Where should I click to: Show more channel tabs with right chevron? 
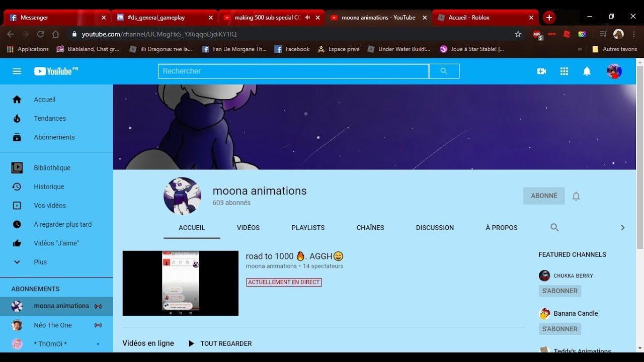point(622,228)
